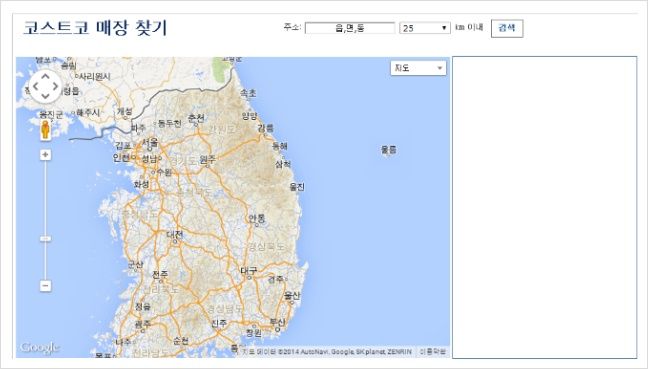Open the 지도 map type dropdown
Viewport: 648px width, 369px height.
[418, 68]
